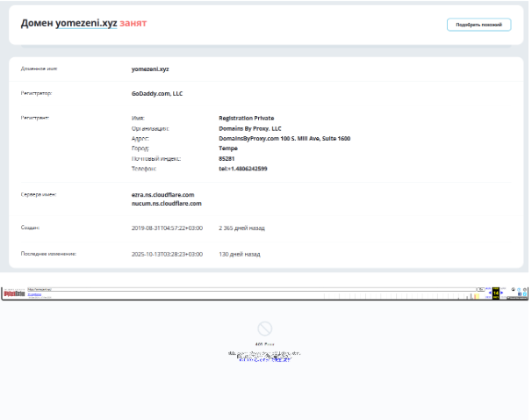Image resolution: width=532 pixels, height=420 pixels.
Task: Close the Wayback toolbar with the X icon
Action: click(525, 290)
